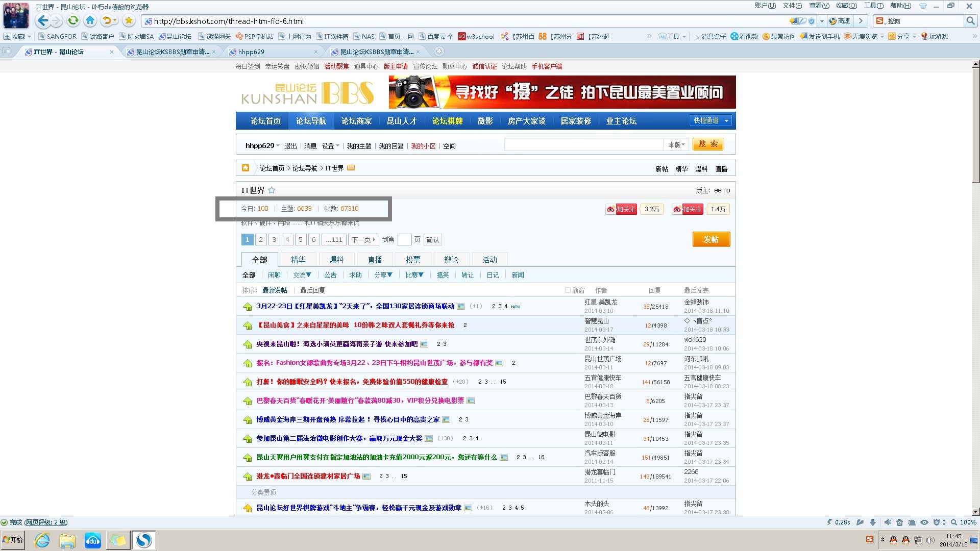
Task: Click the Windows 开始 start button
Action: click(13, 540)
